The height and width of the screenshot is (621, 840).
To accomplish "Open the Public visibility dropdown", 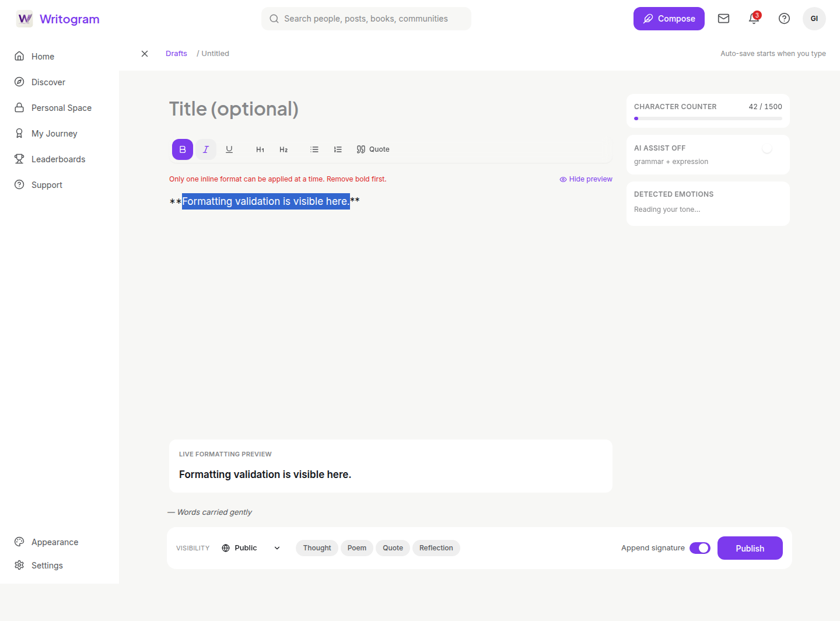I will click(x=251, y=548).
